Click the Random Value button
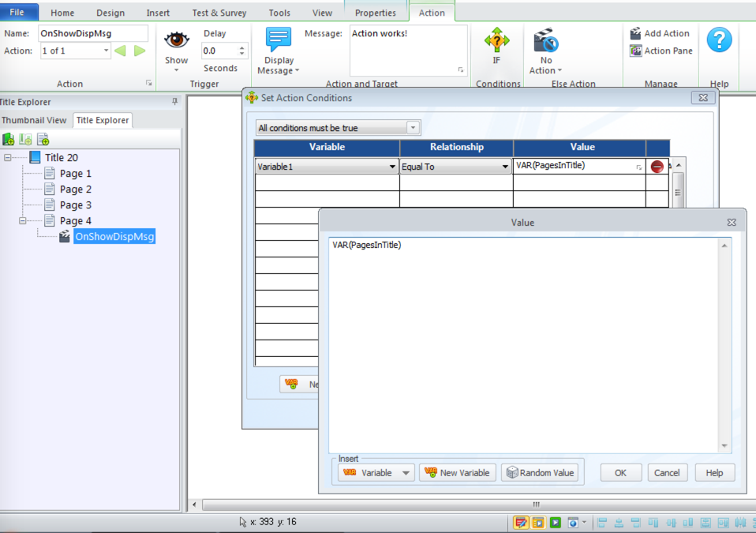The width and height of the screenshot is (756, 533). click(540, 473)
